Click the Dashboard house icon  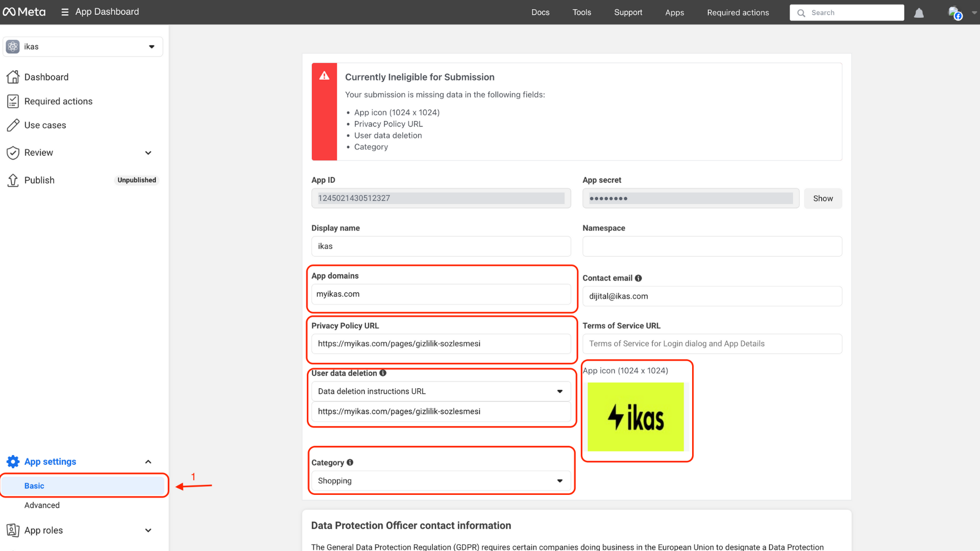[13, 77]
